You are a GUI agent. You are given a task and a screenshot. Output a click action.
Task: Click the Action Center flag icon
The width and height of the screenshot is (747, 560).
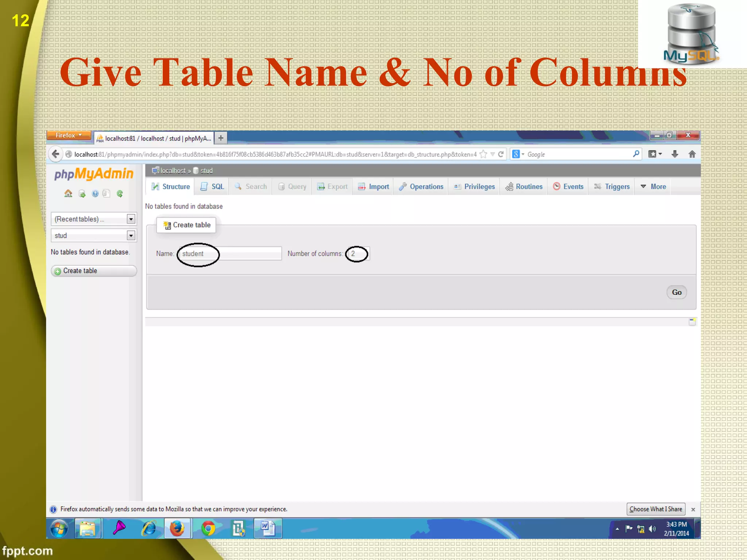point(629,528)
